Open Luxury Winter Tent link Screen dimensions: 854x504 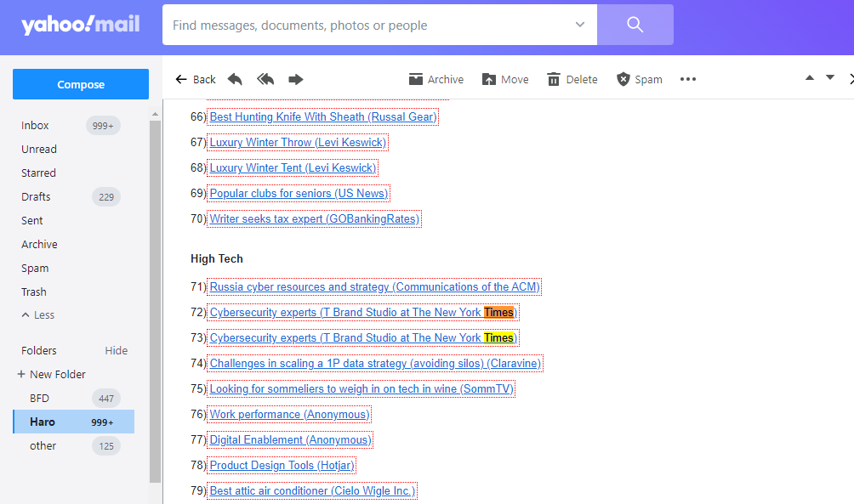click(x=293, y=168)
